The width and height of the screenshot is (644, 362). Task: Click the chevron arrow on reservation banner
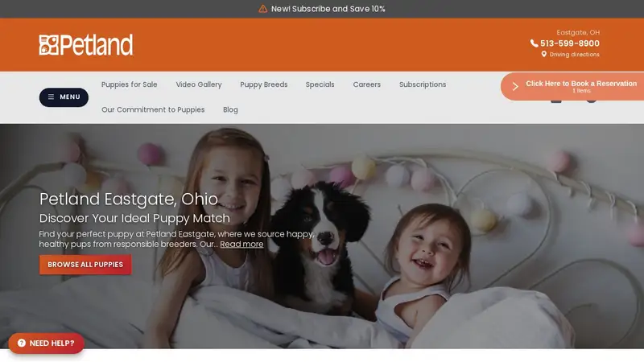click(515, 86)
